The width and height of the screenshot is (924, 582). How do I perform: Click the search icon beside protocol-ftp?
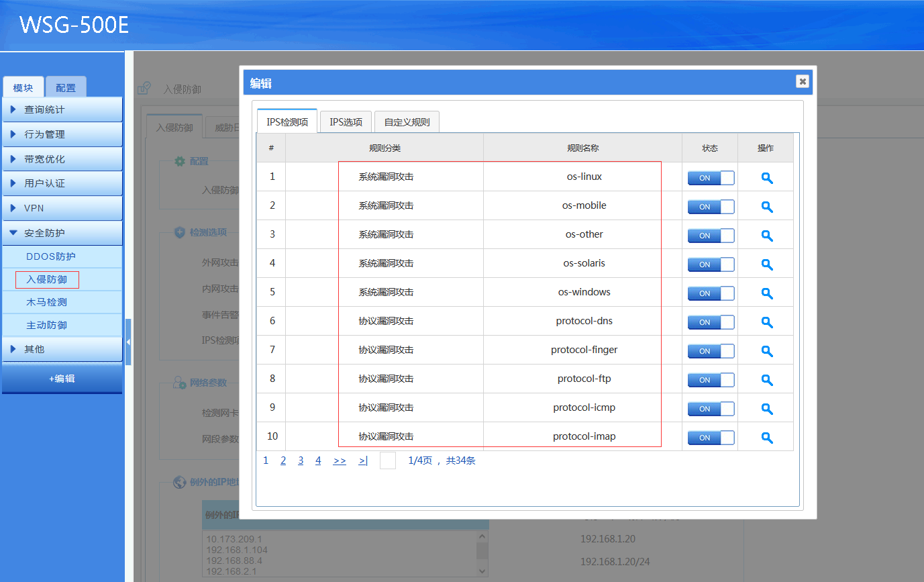click(767, 380)
